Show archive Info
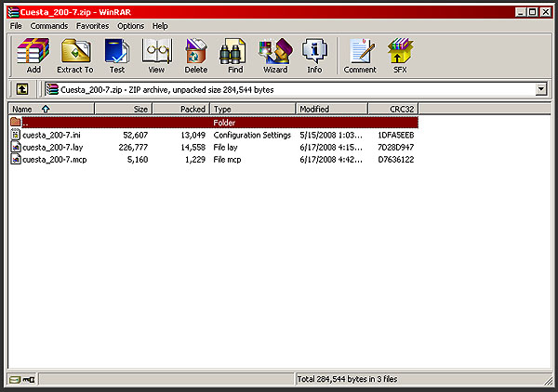The width and height of the screenshot is (558, 392). point(314,56)
